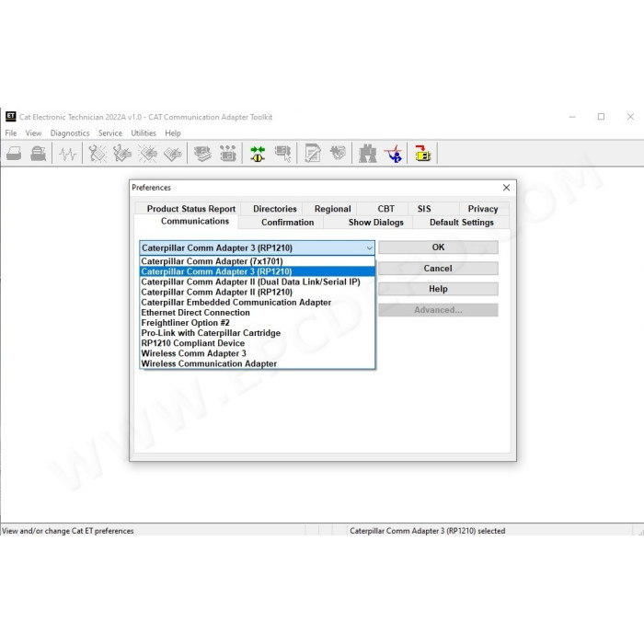Open Logged Diagnostic Codes stethoscope-pencil icon
The width and height of the screenshot is (644, 644).
click(x=122, y=154)
